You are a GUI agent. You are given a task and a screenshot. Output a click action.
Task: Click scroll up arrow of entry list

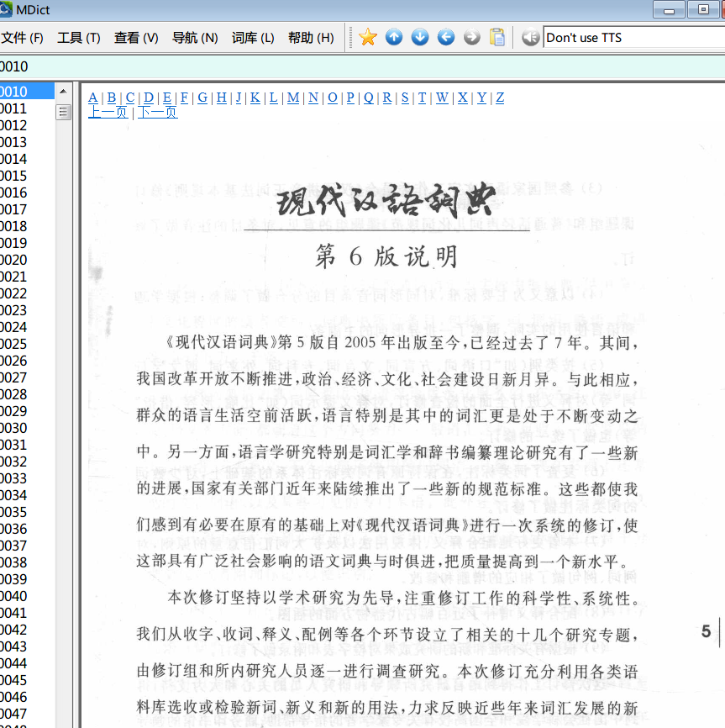click(64, 92)
